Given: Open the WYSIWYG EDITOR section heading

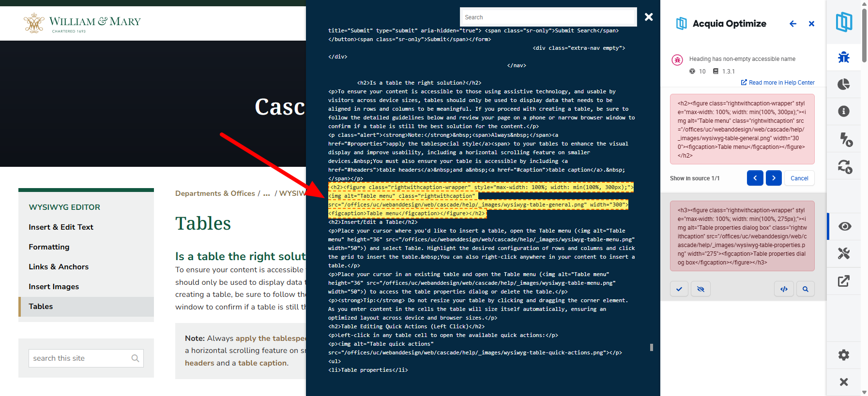Looking at the screenshot, I should click(64, 207).
